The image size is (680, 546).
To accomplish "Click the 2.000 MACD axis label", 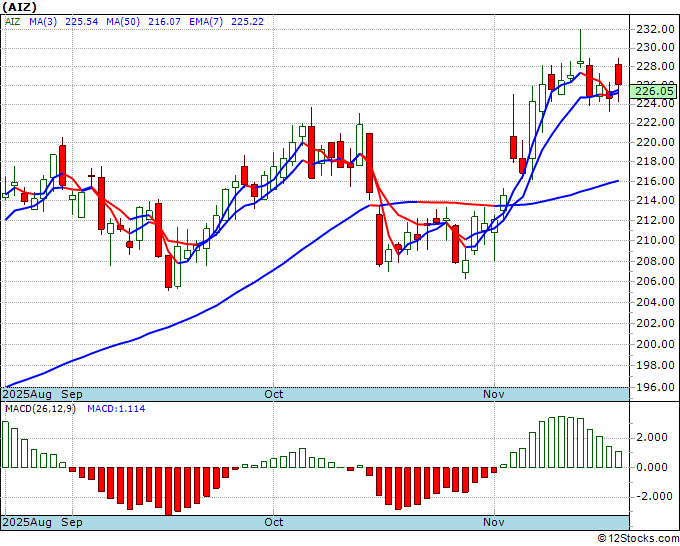I will tap(652, 437).
